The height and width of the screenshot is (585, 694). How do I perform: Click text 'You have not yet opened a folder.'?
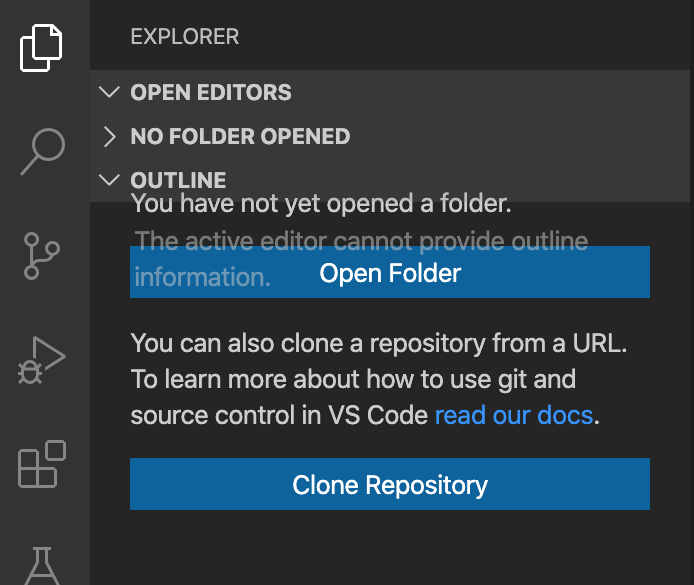321,204
